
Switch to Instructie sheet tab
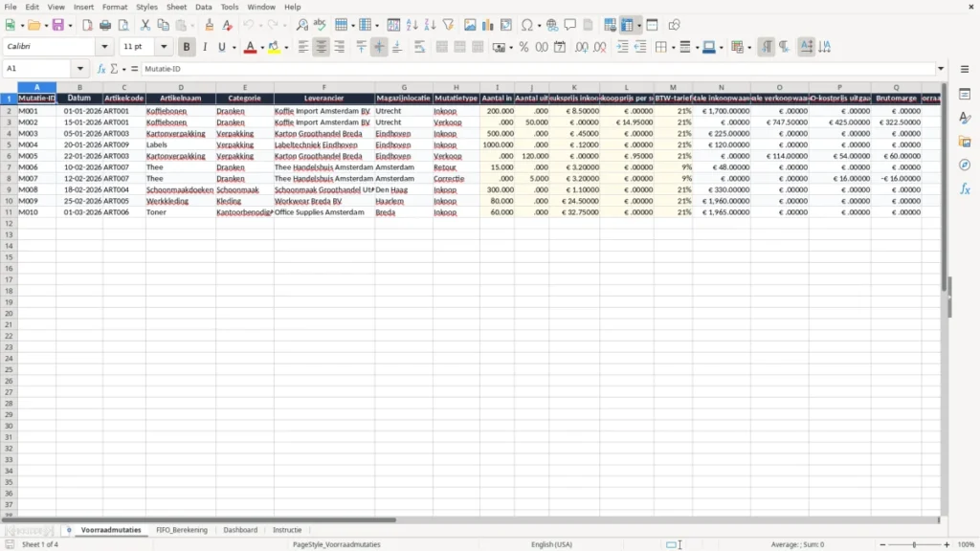[287, 530]
